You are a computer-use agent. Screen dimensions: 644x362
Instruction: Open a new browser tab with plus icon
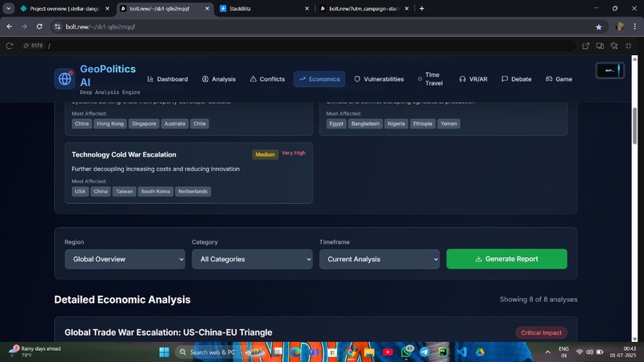click(422, 9)
